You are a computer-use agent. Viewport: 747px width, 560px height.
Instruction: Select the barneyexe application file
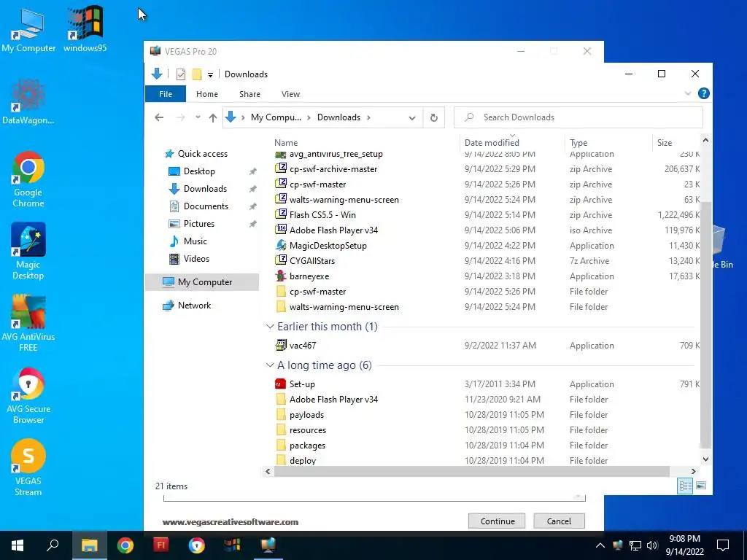309,276
